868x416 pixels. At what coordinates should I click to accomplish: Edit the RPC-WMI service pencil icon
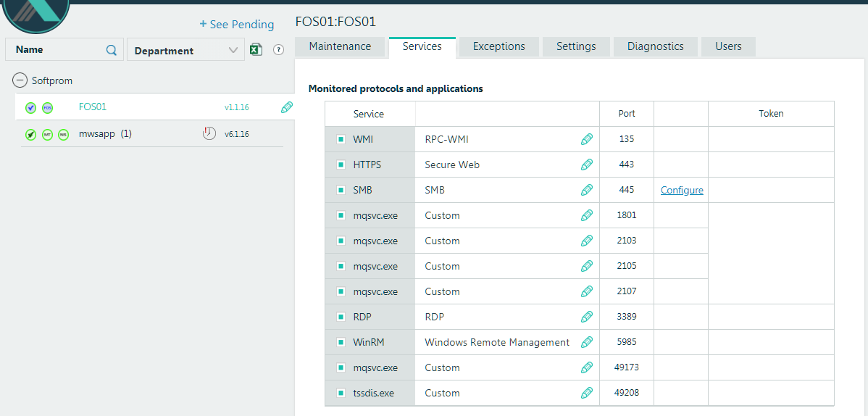coord(587,139)
